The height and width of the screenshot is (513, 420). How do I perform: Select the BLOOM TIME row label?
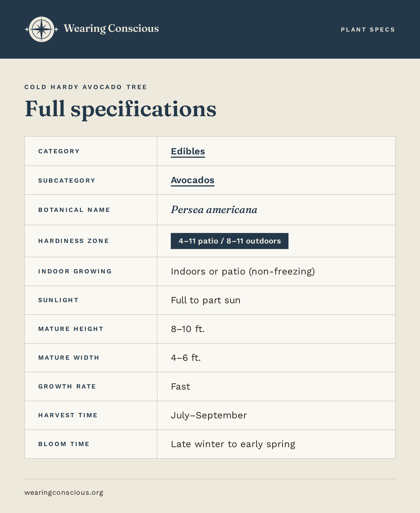click(64, 444)
